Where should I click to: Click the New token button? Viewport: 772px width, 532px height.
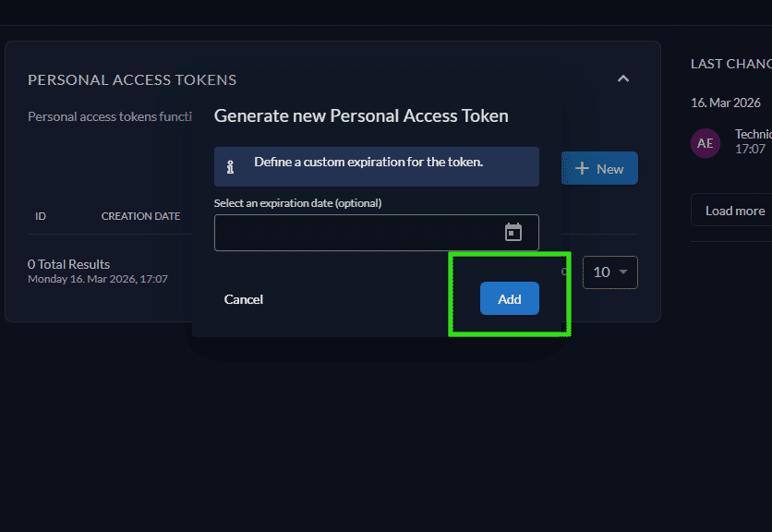coord(599,168)
